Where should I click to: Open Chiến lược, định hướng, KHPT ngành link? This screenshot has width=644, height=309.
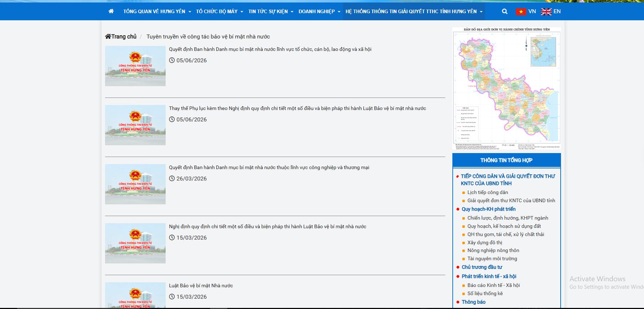(508, 218)
